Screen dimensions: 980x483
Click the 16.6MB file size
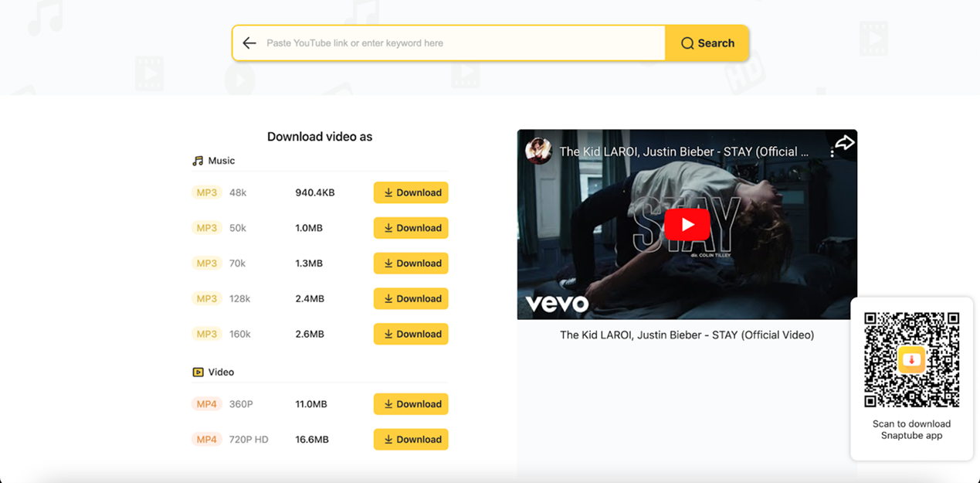pos(312,440)
